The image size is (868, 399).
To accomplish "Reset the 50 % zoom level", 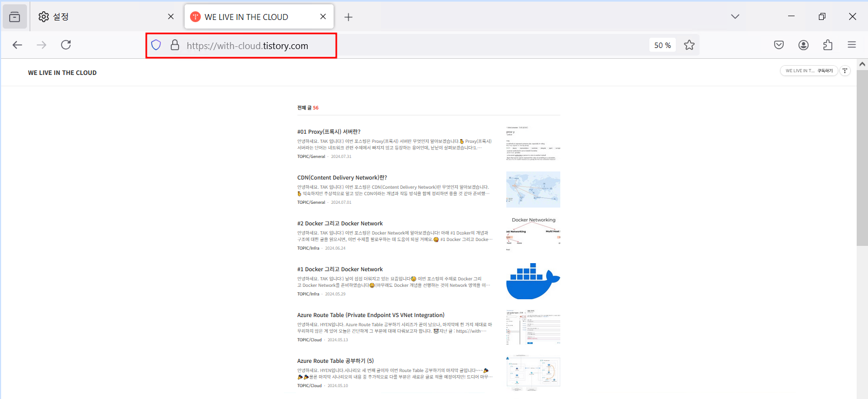I will coord(662,45).
